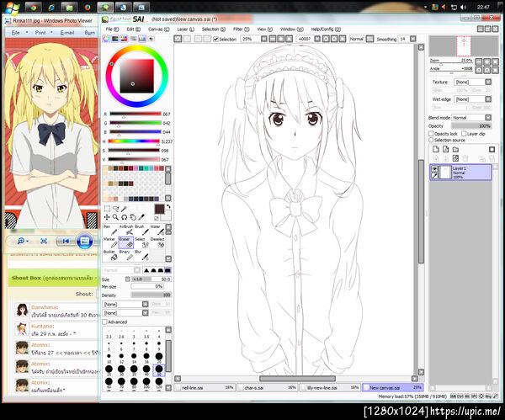Screen dimensions: 505x420
Task: Open the Filter menu
Action: pos(242,29)
